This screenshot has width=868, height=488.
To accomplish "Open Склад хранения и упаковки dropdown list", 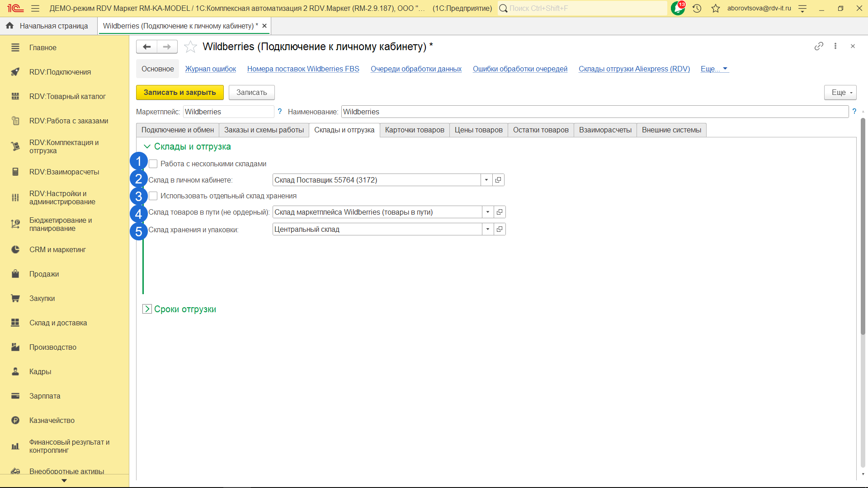I will [487, 229].
